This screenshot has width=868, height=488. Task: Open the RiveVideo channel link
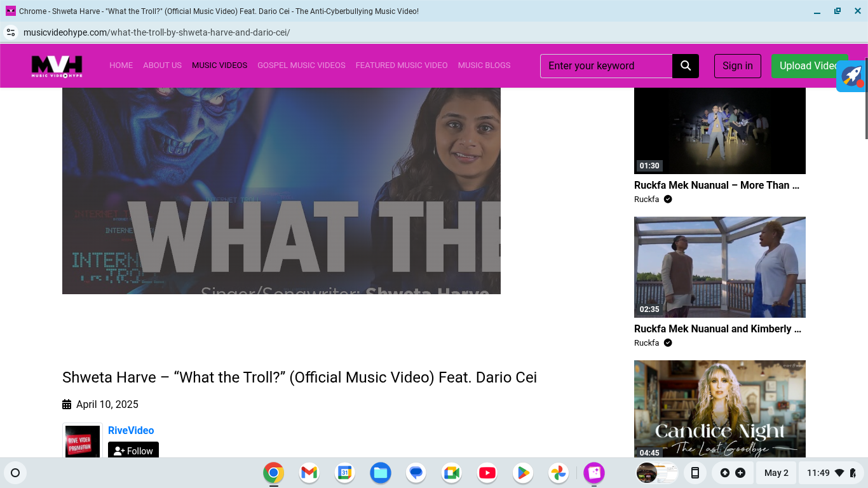(131, 430)
